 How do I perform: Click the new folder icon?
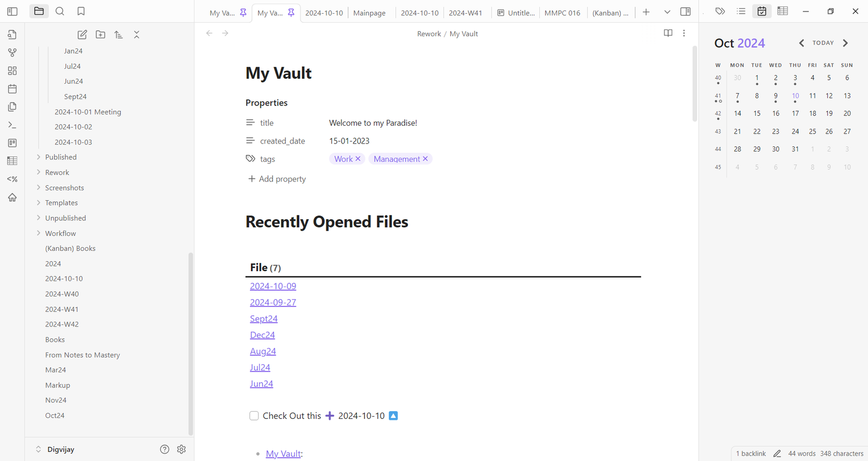[100, 35]
